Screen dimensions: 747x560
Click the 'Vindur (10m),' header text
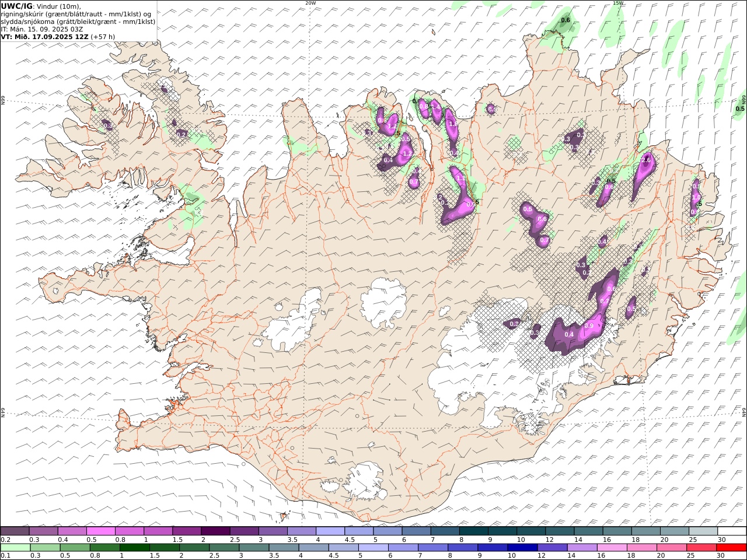[x=59, y=6]
